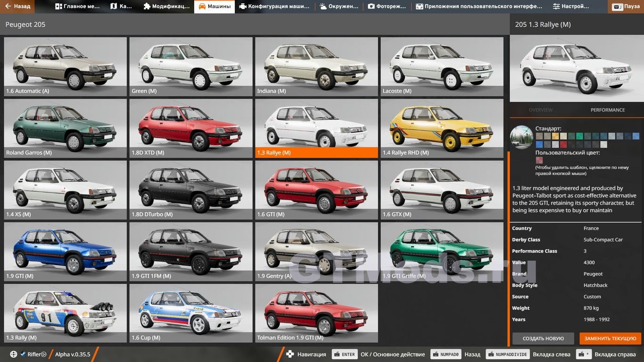Pick the 1.6 GTX (M) configuration
The image size is (644, 362).
pyautogui.click(x=442, y=190)
